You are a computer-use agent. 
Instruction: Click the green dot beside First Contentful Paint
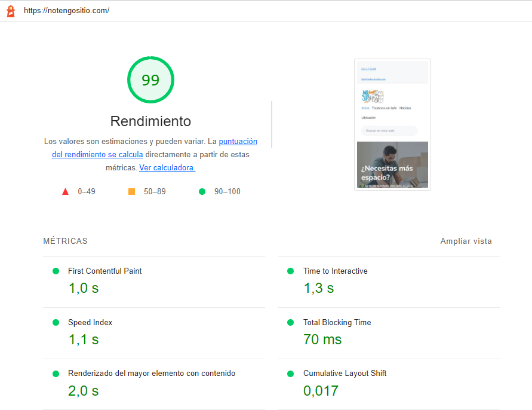click(x=56, y=271)
